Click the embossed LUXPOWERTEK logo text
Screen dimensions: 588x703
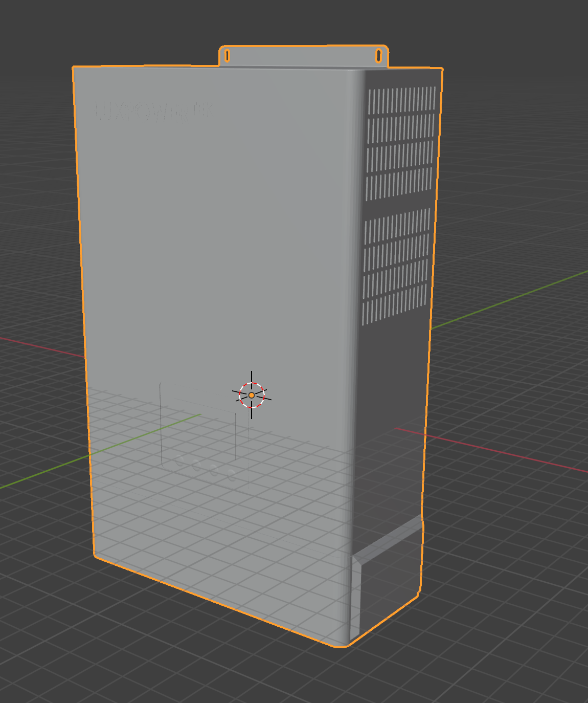(154, 111)
